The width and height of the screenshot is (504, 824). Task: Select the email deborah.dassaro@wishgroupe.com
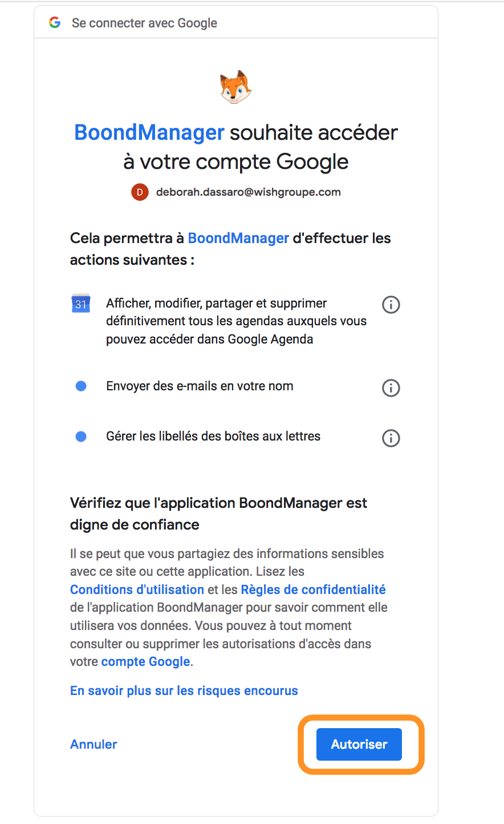click(249, 192)
